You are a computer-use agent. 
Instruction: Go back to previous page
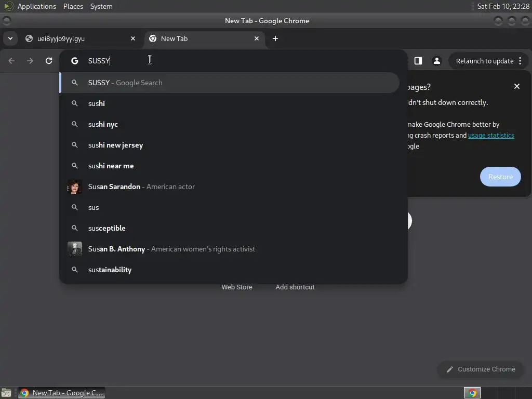coord(11,61)
